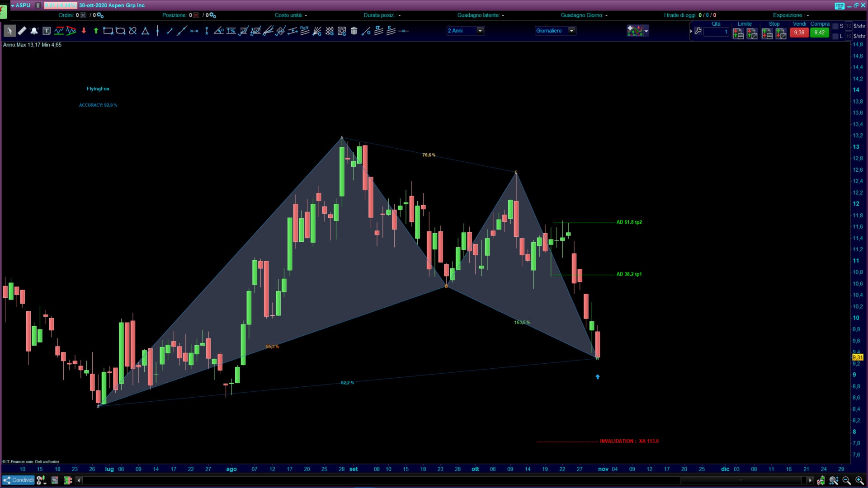Toggle the S stop-loss checkbox
868x488 pixels.
click(x=835, y=26)
